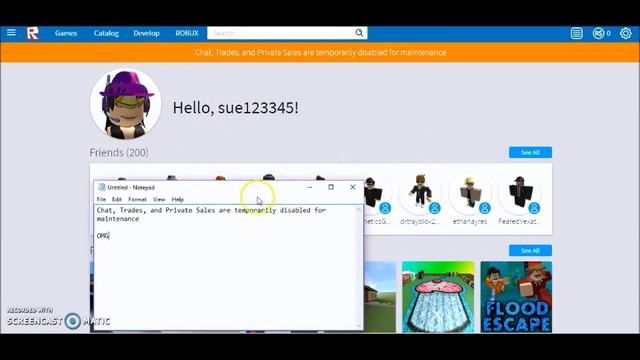Image resolution: width=640 pixels, height=360 pixels.
Task: Open the cupcake game thumbnail
Action: coord(438,297)
